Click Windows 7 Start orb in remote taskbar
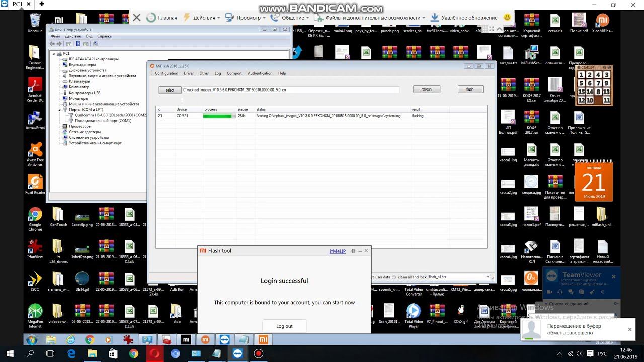The height and width of the screenshot is (362, 644). [31, 340]
